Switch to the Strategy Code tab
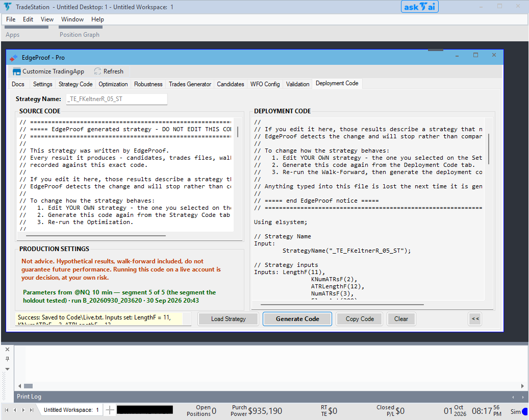The width and height of the screenshot is (529, 420). pos(75,84)
